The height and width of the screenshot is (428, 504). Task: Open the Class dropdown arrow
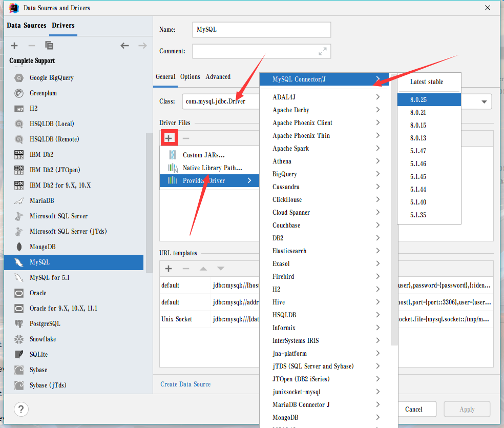coord(484,101)
